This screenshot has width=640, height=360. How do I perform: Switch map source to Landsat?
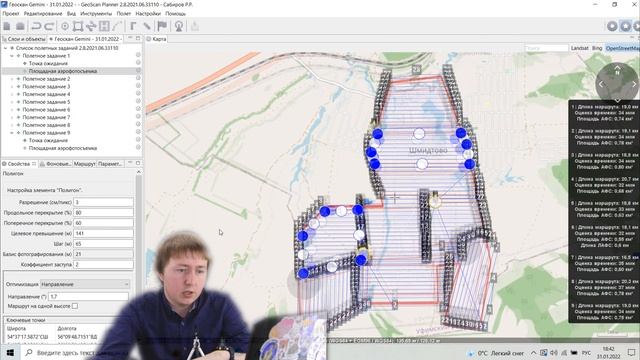[x=580, y=48]
